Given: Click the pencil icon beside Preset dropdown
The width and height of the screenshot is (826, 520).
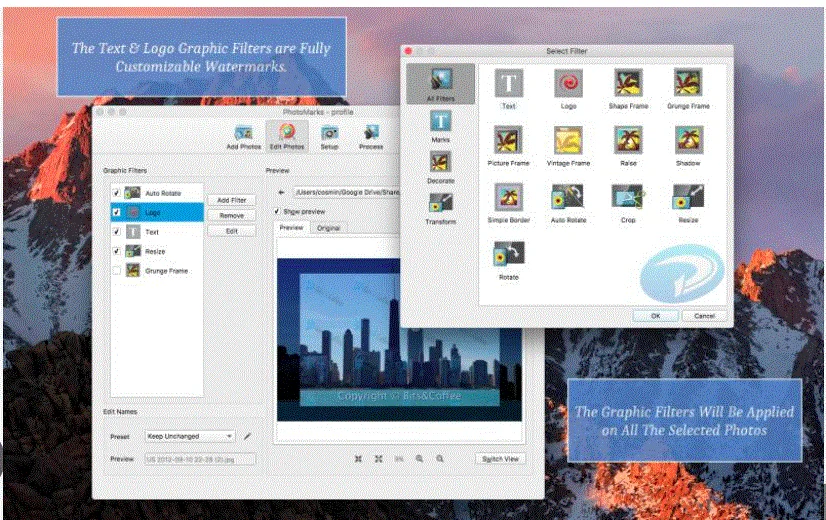Looking at the screenshot, I should point(247,436).
